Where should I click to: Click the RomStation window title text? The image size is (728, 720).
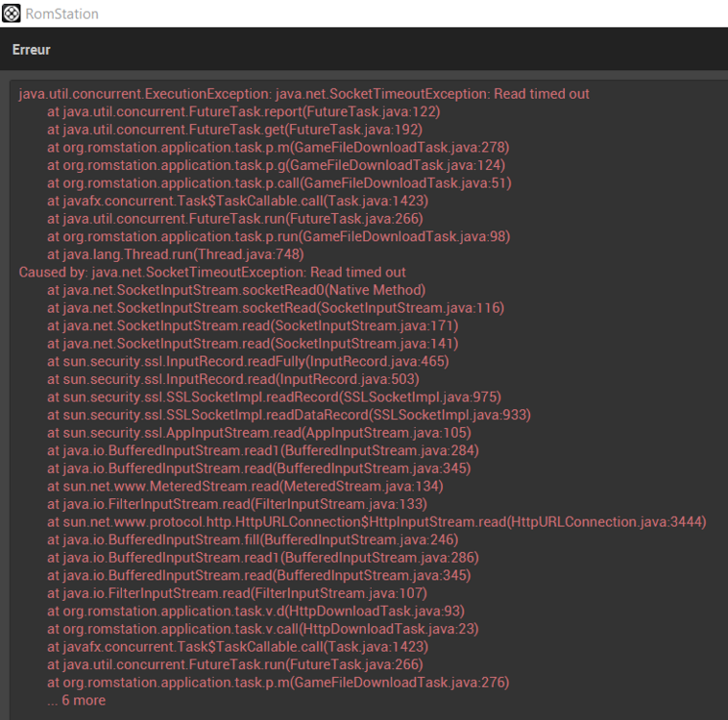click(61, 14)
